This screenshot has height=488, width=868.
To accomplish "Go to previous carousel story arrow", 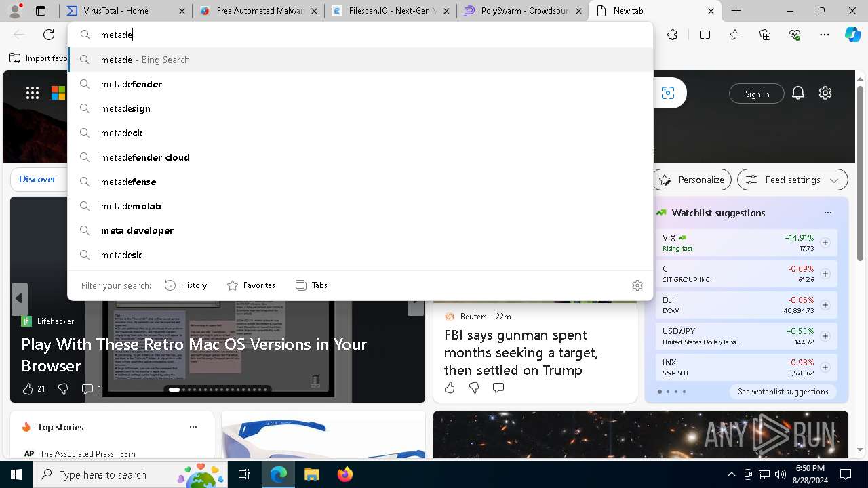I will click(x=19, y=298).
